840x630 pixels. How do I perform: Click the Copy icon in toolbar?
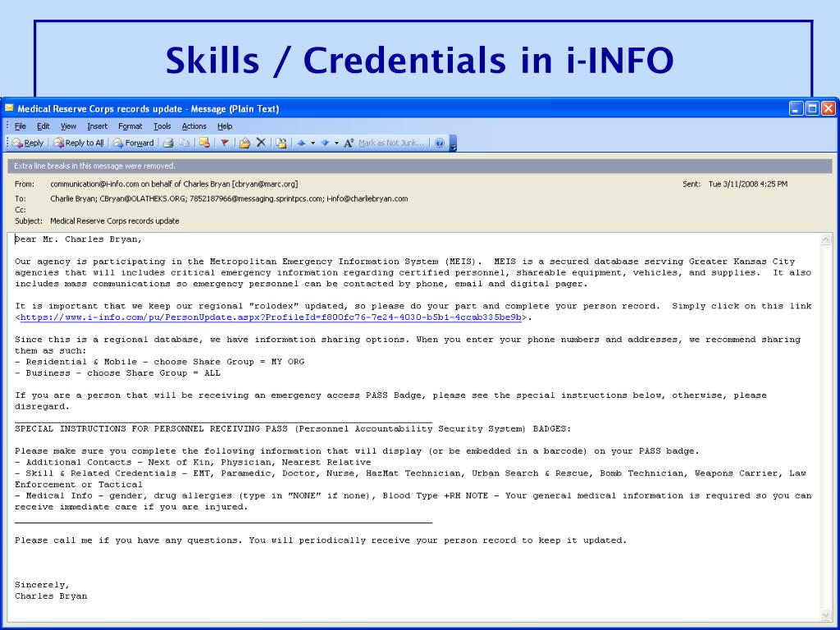pos(184,143)
